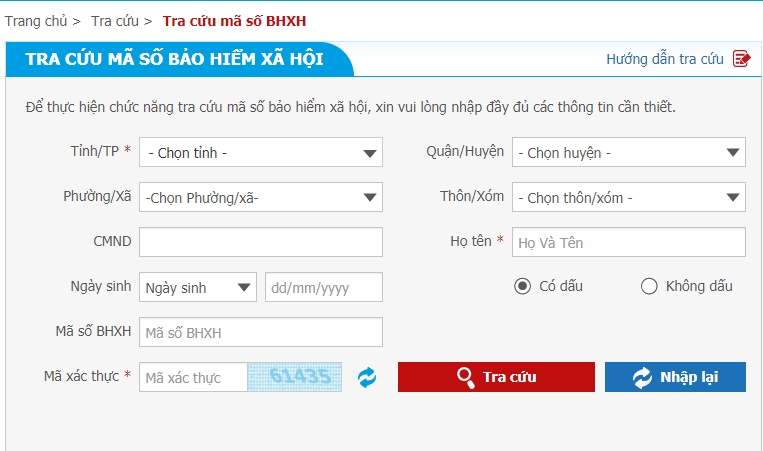Click the refresh captcha icon

point(367,377)
